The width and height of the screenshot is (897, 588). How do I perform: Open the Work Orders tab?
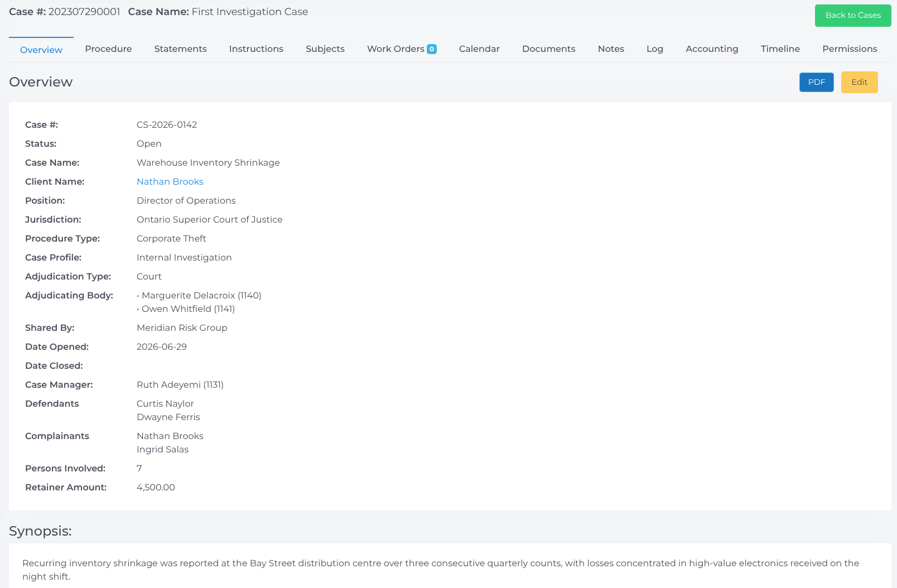tap(396, 49)
